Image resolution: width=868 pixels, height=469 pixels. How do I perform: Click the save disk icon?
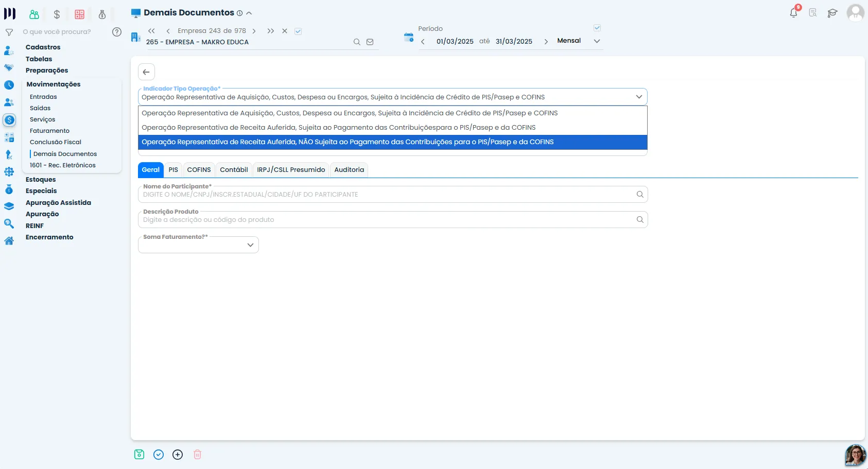click(139, 455)
